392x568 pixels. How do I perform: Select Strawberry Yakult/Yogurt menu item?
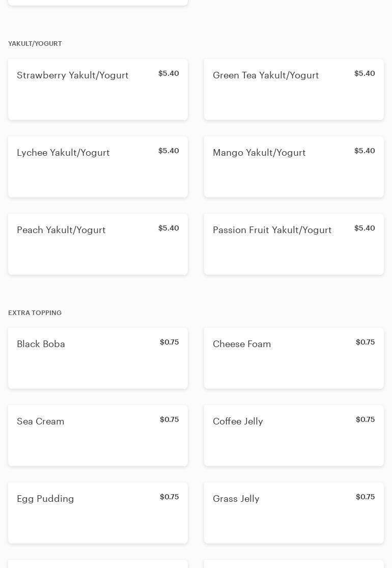[98, 90]
